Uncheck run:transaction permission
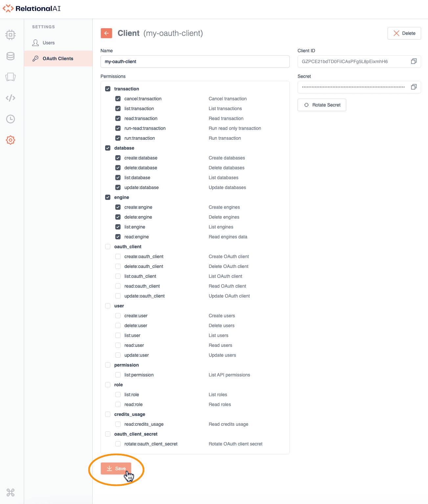The height and width of the screenshot is (504, 428). [x=118, y=138]
